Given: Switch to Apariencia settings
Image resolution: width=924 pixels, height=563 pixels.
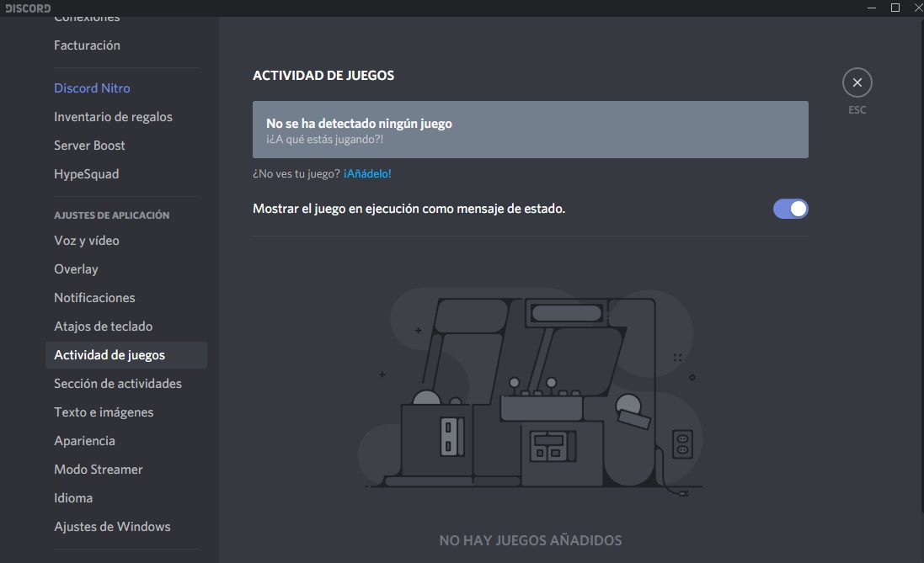Looking at the screenshot, I should pyautogui.click(x=84, y=441).
